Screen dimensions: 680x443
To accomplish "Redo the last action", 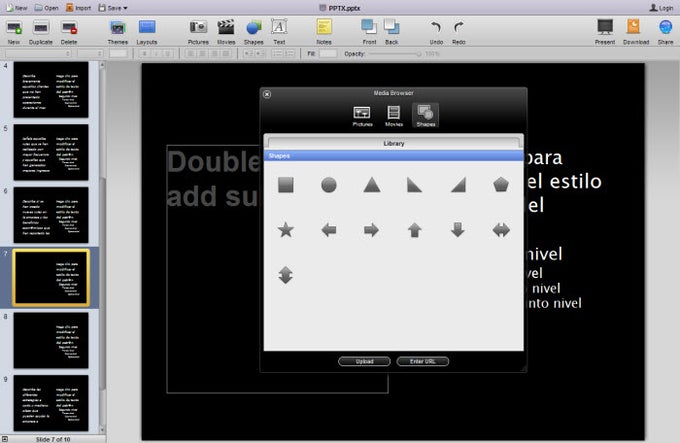I will coord(459,32).
